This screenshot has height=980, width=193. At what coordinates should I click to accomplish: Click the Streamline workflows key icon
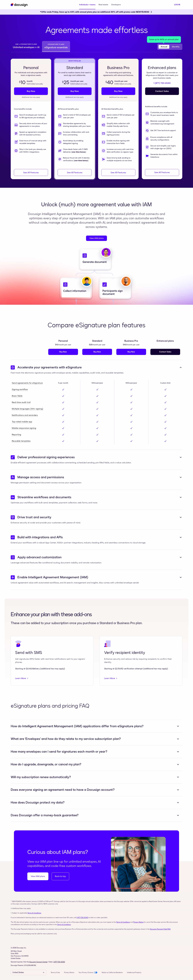coord(13,497)
